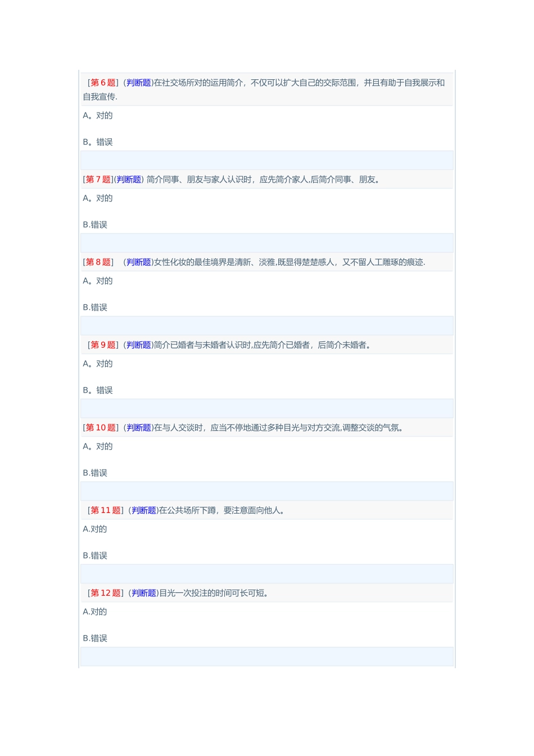The image size is (534, 756).
Task: Select answer B 错误 for question 6
Action: coord(98,142)
